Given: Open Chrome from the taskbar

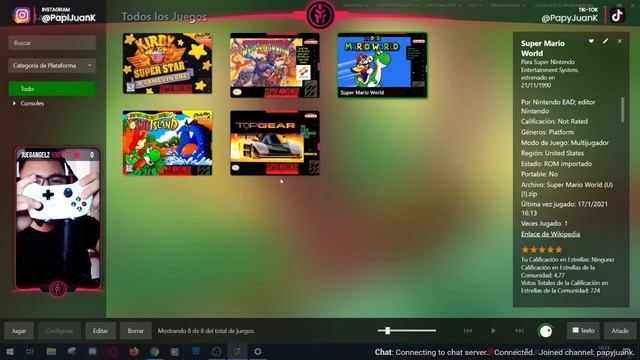Looking at the screenshot, I should tap(154, 351).
